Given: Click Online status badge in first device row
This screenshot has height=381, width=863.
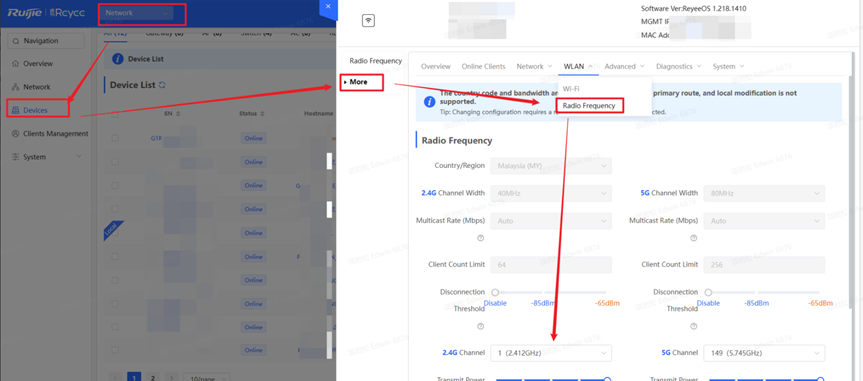Looking at the screenshot, I should (253, 139).
